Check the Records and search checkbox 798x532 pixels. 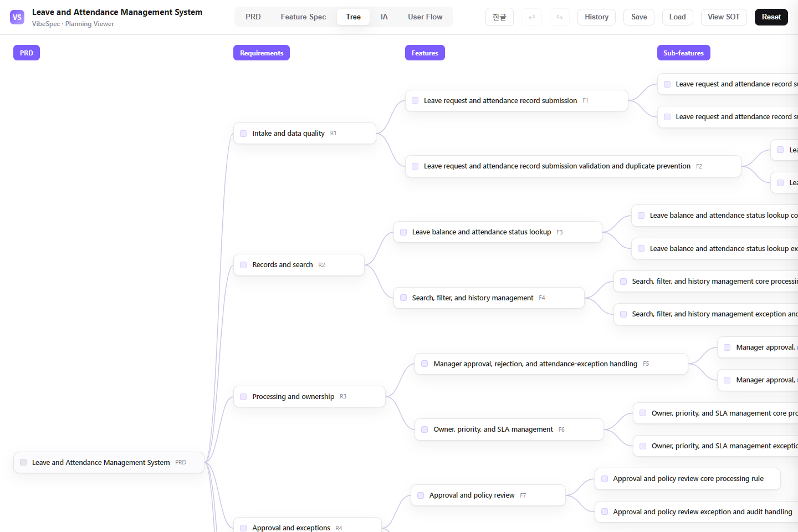tap(243, 265)
